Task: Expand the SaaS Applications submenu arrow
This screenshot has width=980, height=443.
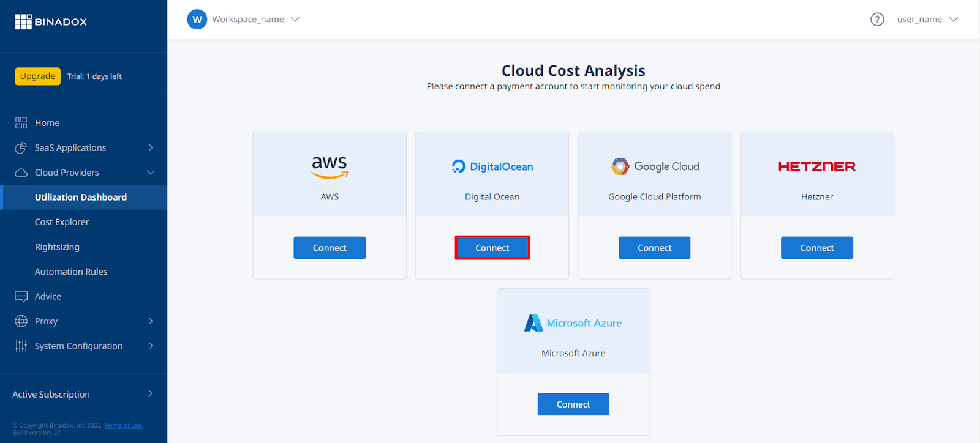Action: (151, 147)
